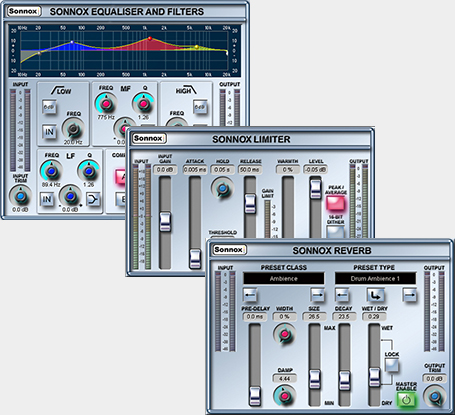Toggle the LOW filter IN button
This screenshot has height=415, width=455.
coord(49,132)
